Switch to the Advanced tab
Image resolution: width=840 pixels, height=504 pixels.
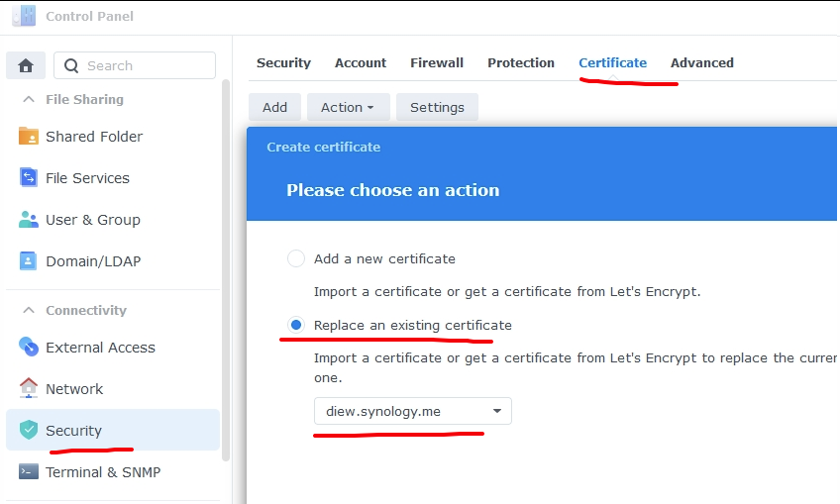701,62
